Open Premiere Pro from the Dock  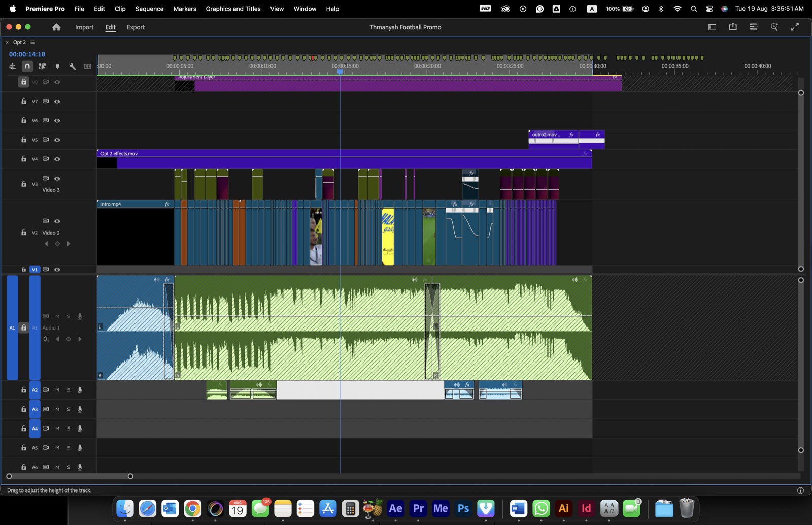click(x=418, y=508)
